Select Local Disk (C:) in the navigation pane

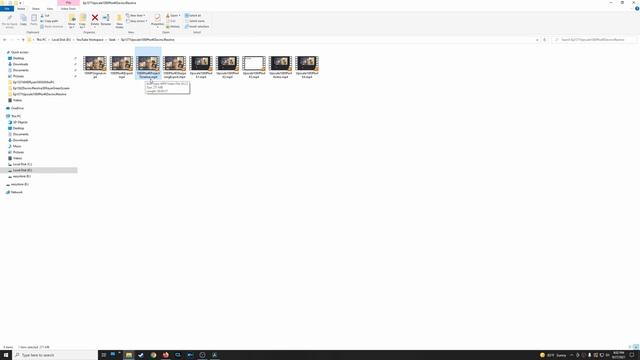click(22, 164)
